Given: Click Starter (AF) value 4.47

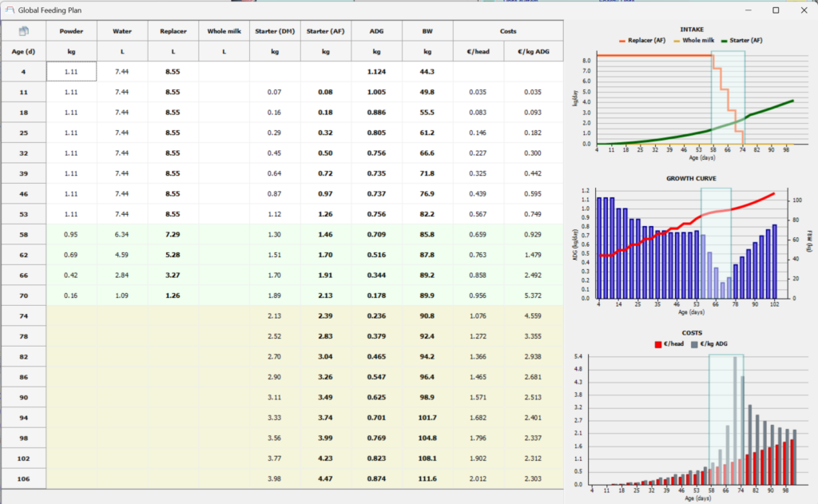Looking at the screenshot, I should (x=326, y=479).
